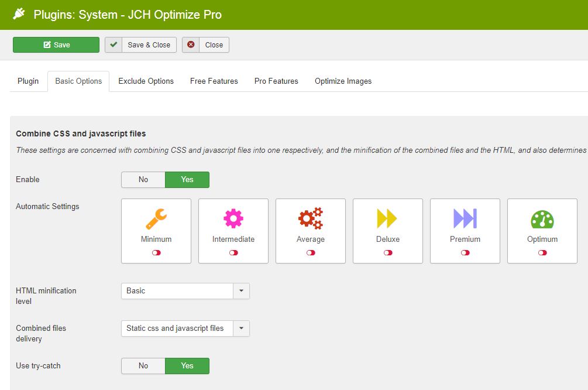The width and height of the screenshot is (588, 390).
Task: Click the green Save button
Action: pos(56,45)
